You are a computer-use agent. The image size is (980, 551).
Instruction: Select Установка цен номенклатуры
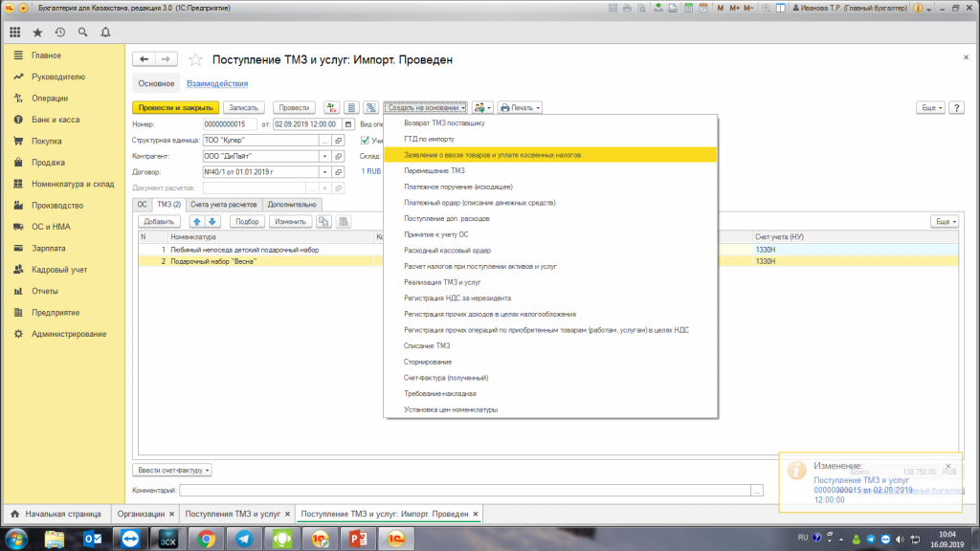[550, 409]
